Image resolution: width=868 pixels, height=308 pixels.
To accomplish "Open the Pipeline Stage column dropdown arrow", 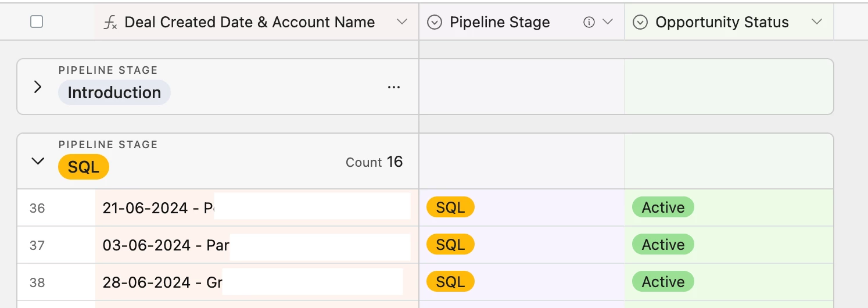I will 608,22.
